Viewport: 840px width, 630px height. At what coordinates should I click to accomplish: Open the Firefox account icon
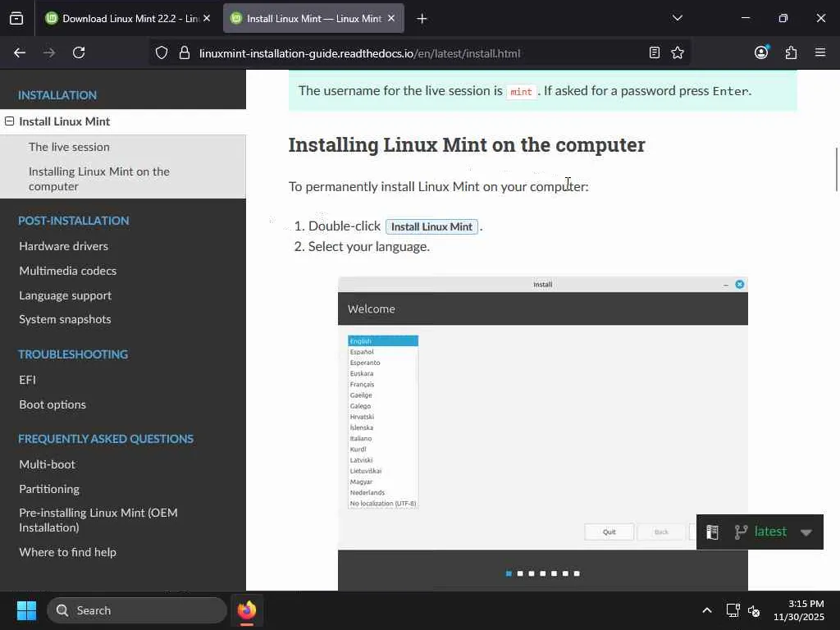[x=761, y=52]
